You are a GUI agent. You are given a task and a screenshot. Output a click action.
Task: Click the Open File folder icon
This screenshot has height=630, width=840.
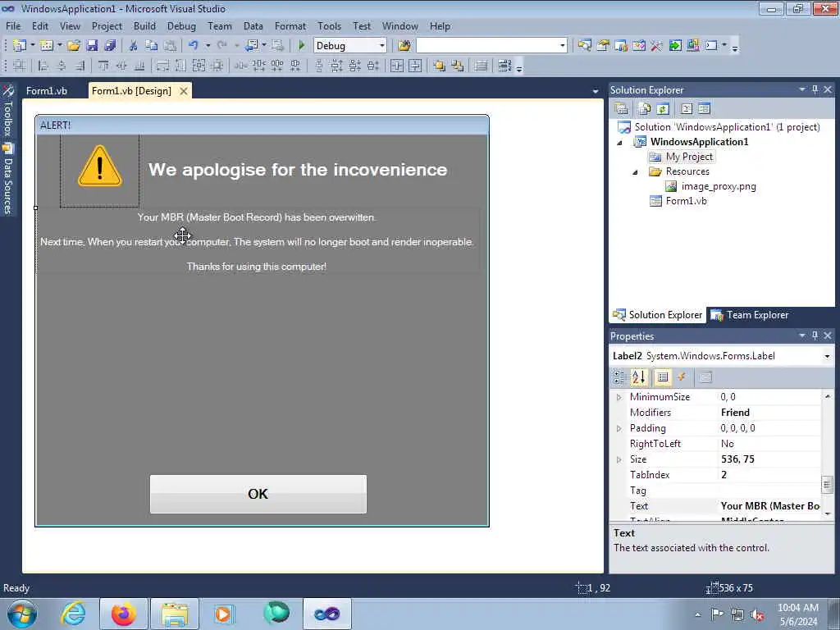[73, 46]
